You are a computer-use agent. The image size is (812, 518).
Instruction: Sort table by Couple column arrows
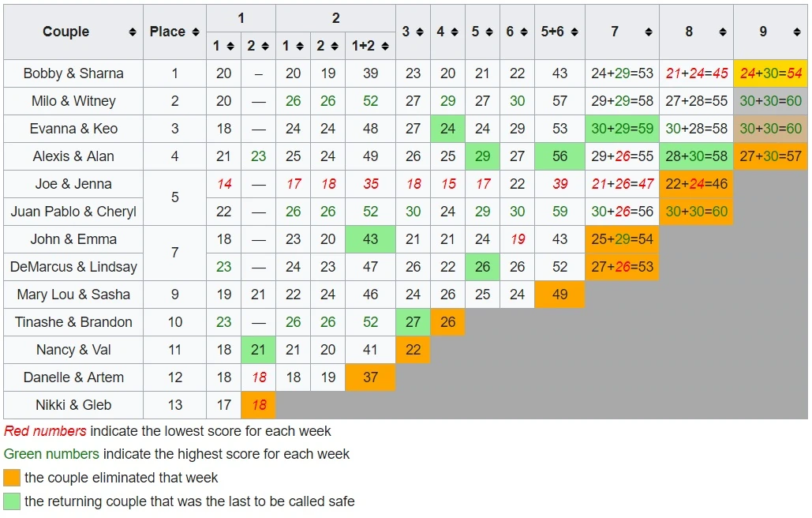point(133,32)
